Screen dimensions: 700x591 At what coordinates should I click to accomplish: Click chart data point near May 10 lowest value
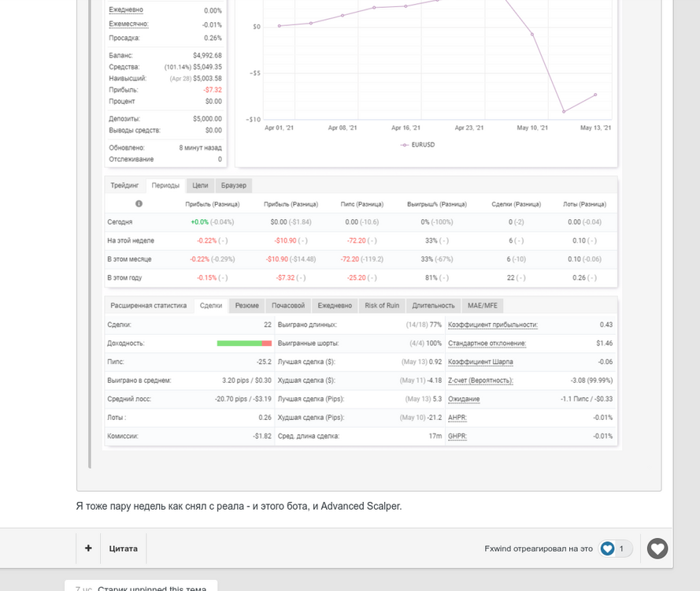(x=564, y=112)
